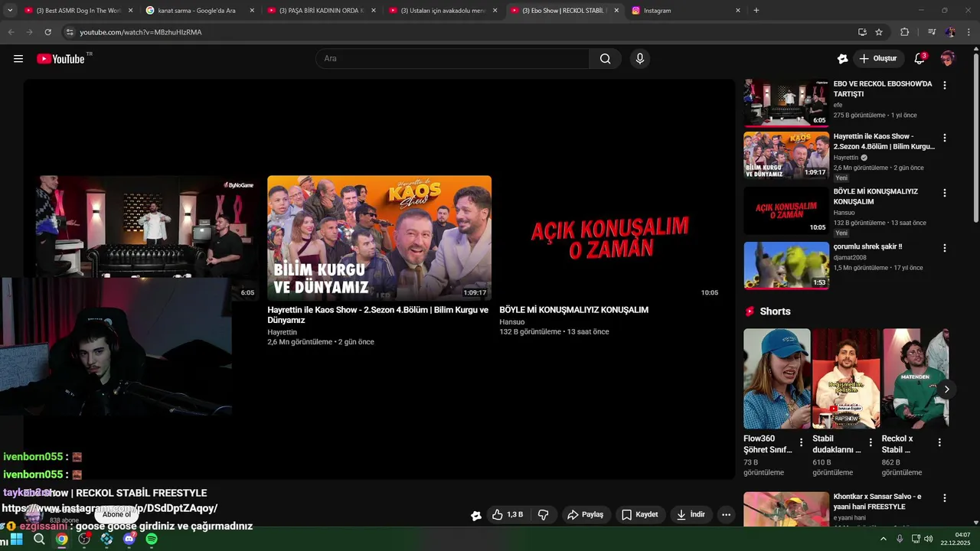Close the Ebo Show tab

(616, 11)
